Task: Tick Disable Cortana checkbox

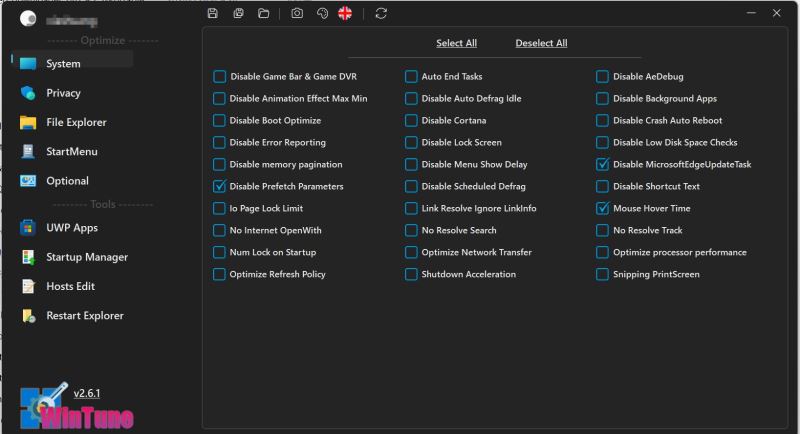Action: point(411,120)
